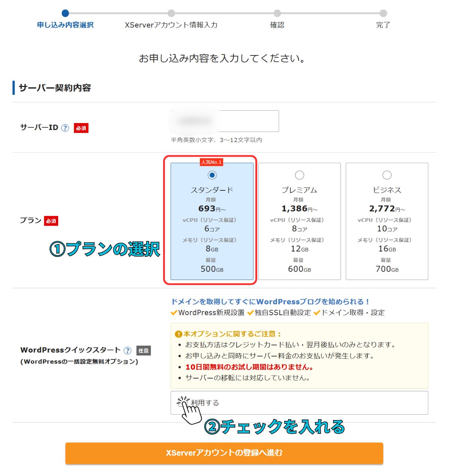
Task: Click the 500GB capacity value
Action: click(x=212, y=269)
